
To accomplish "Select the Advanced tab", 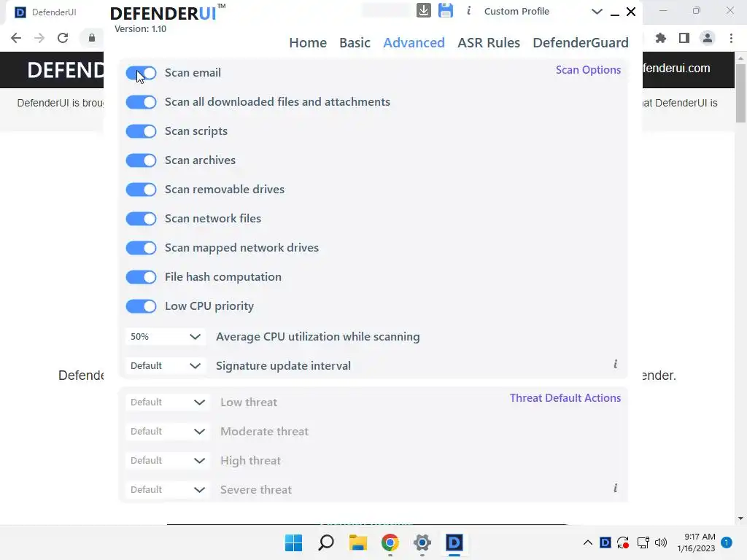I will [414, 43].
